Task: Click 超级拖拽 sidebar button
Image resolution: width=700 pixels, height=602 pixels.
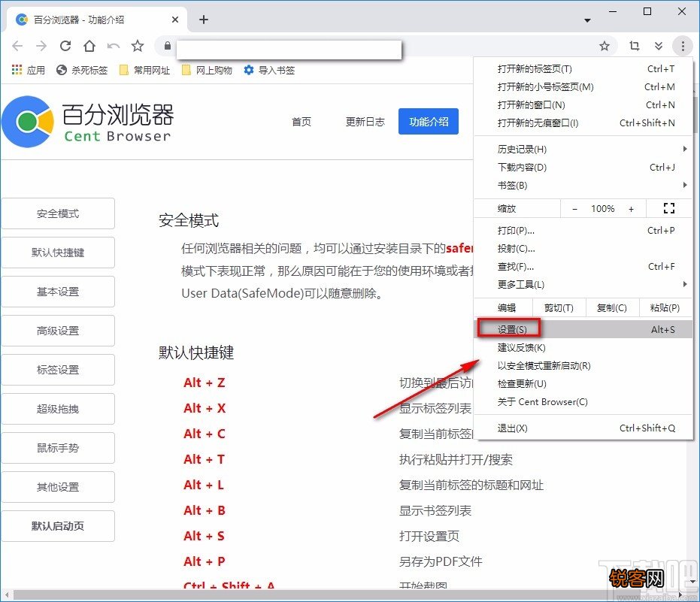Action: pos(58,409)
